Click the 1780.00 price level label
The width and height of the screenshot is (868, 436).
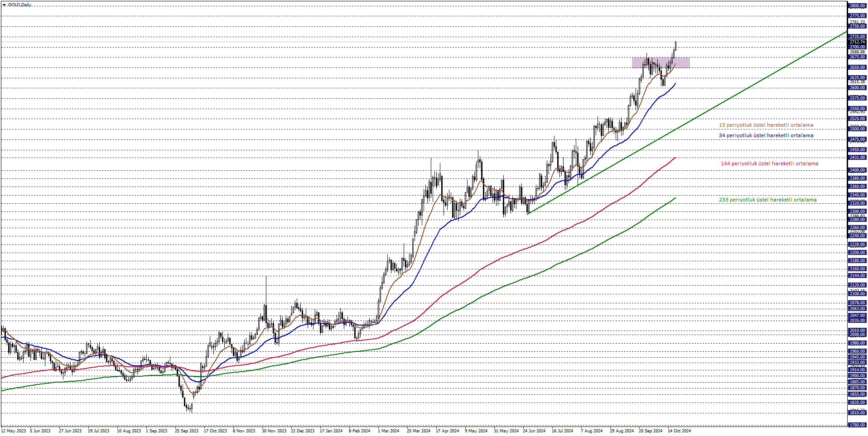tap(857, 425)
